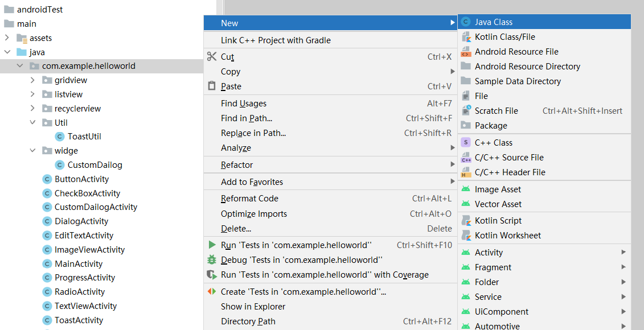
Task: Select Find Usages from context menu
Action: [x=244, y=104]
